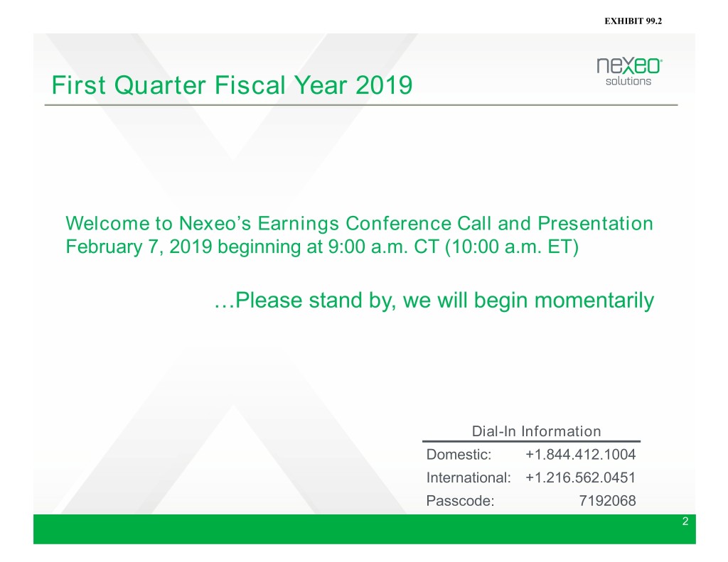The image size is (728, 562).
Task: Click the dark rule below Dial-In Information
Action: (x=531, y=441)
